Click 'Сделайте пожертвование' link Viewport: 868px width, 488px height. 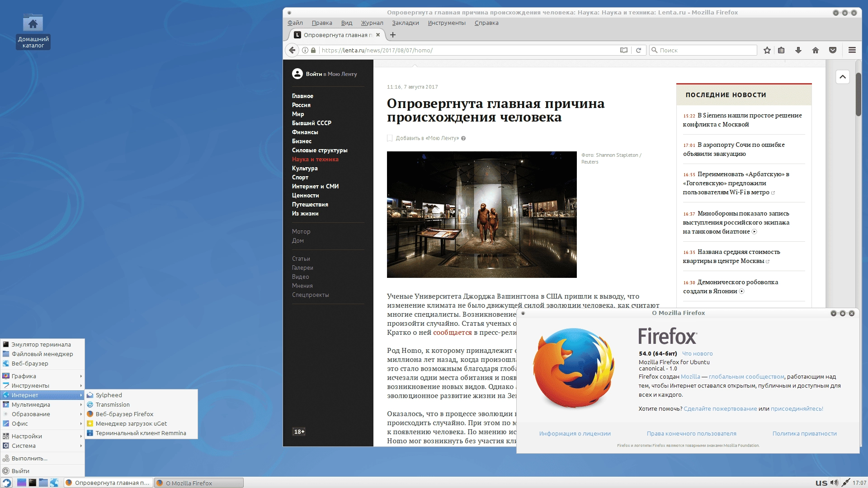(720, 408)
